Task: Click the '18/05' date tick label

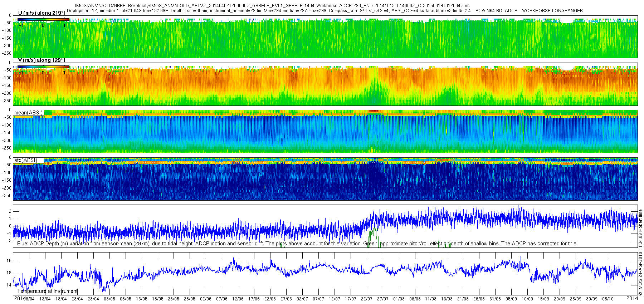Action: pos(157,299)
